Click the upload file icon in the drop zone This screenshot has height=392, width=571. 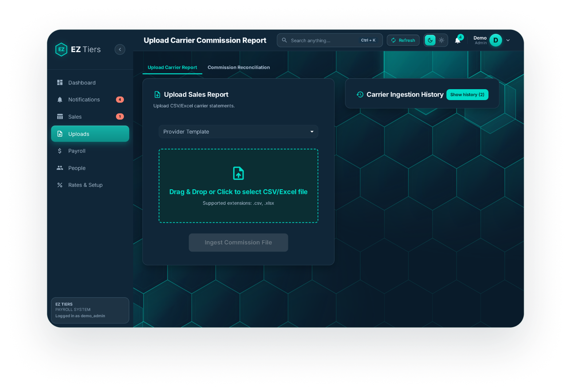pos(239,173)
